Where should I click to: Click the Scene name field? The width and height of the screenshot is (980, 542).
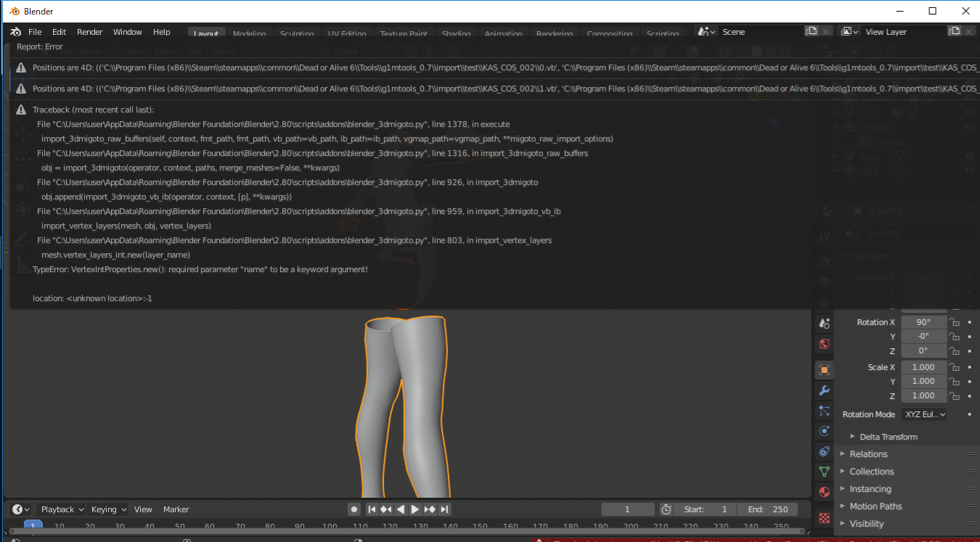(761, 32)
